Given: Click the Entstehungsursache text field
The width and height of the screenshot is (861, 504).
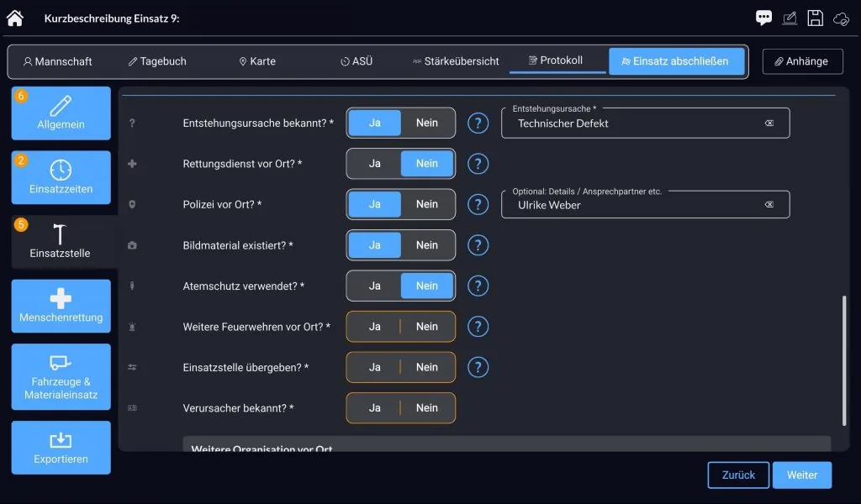Looking at the screenshot, I should pos(645,123).
